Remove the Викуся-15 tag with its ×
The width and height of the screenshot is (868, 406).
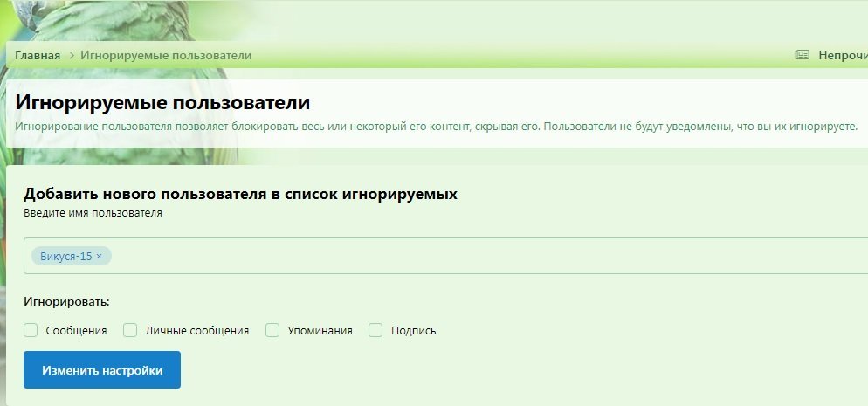[x=99, y=256]
